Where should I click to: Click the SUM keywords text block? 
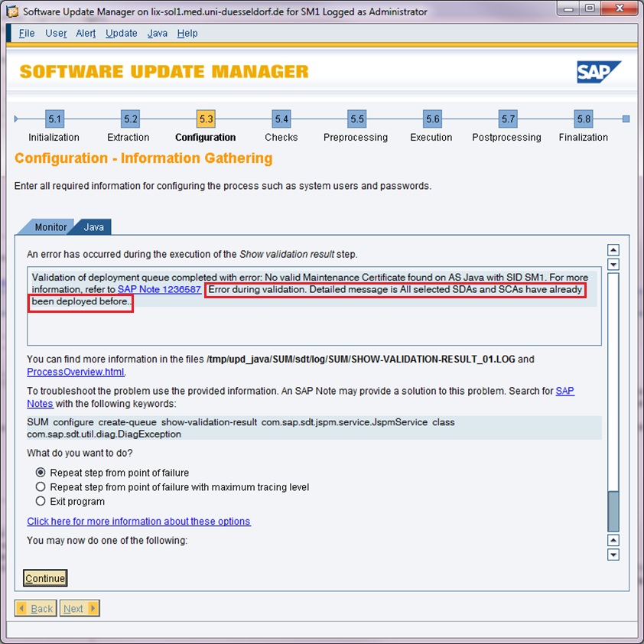click(314, 428)
